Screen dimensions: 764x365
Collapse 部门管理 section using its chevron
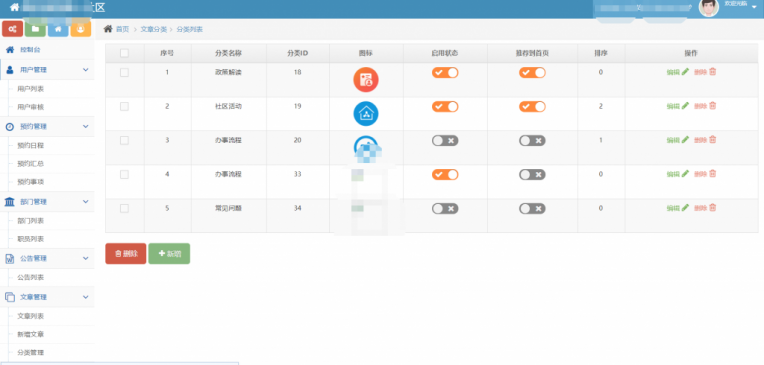pyautogui.click(x=86, y=202)
